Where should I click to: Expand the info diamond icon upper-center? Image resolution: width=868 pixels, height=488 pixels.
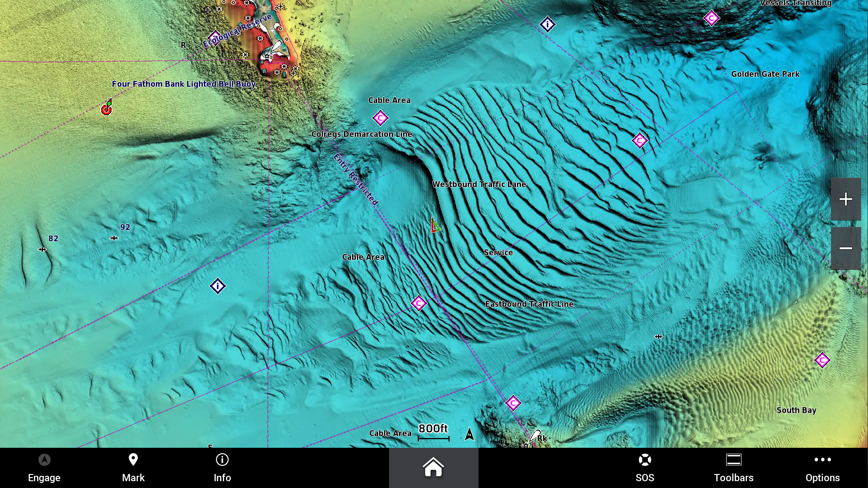547,24
